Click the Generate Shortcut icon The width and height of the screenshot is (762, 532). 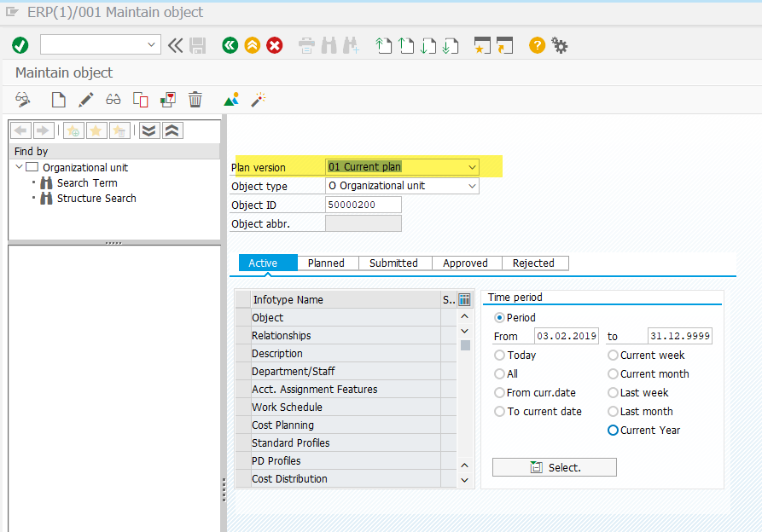point(505,46)
